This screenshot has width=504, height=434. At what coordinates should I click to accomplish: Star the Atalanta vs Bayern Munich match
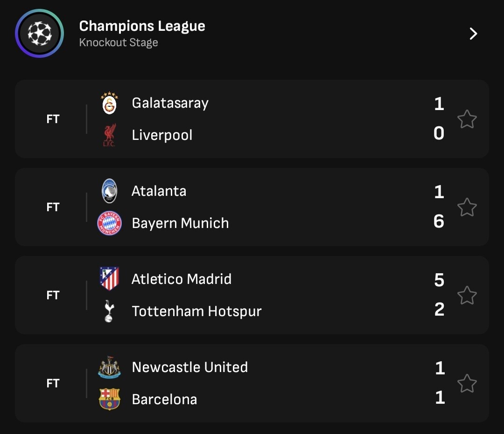pyautogui.click(x=467, y=207)
